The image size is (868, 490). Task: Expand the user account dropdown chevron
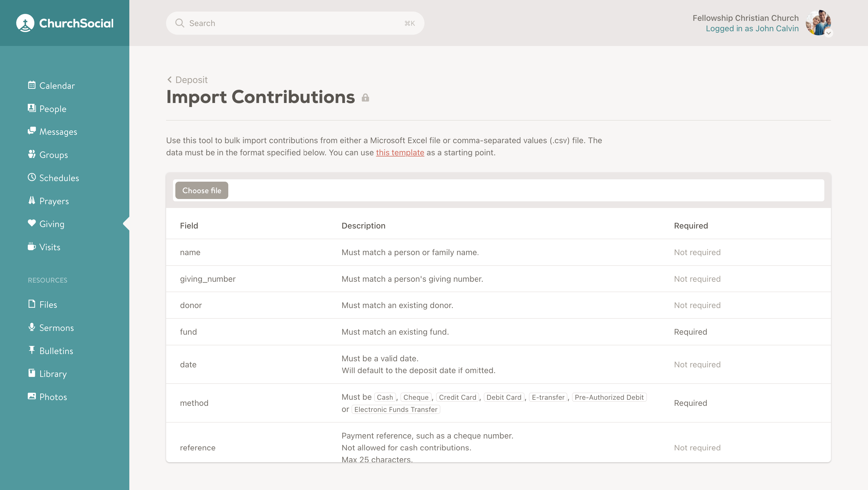[828, 33]
